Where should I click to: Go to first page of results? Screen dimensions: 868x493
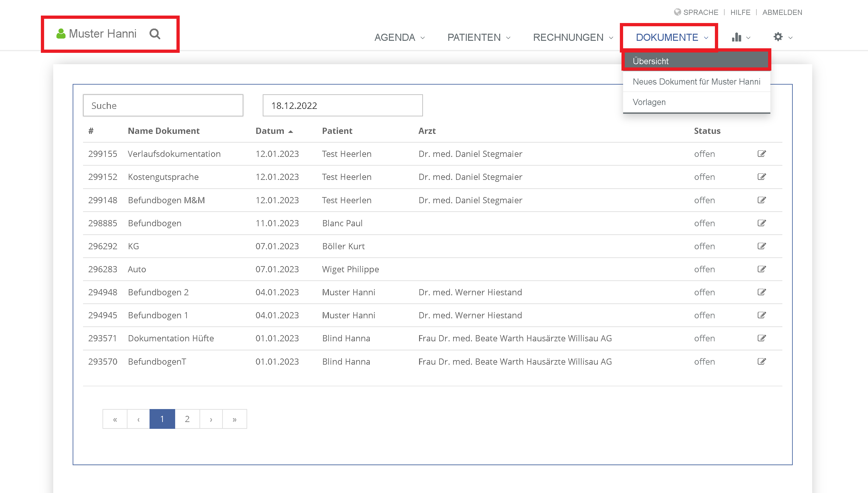(x=115, y=419)
